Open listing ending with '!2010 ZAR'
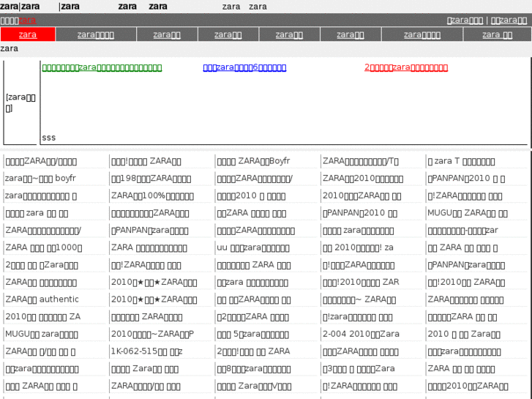 pyautogui.click(x=361, y=282)
